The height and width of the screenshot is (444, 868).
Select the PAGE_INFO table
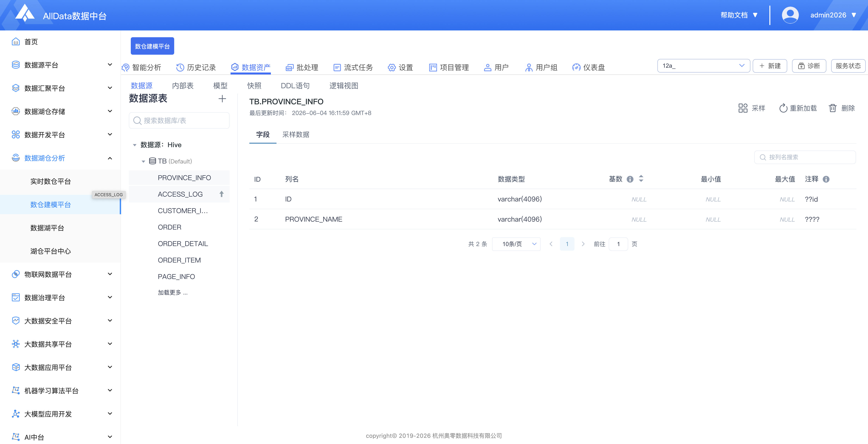coord(176,276)
